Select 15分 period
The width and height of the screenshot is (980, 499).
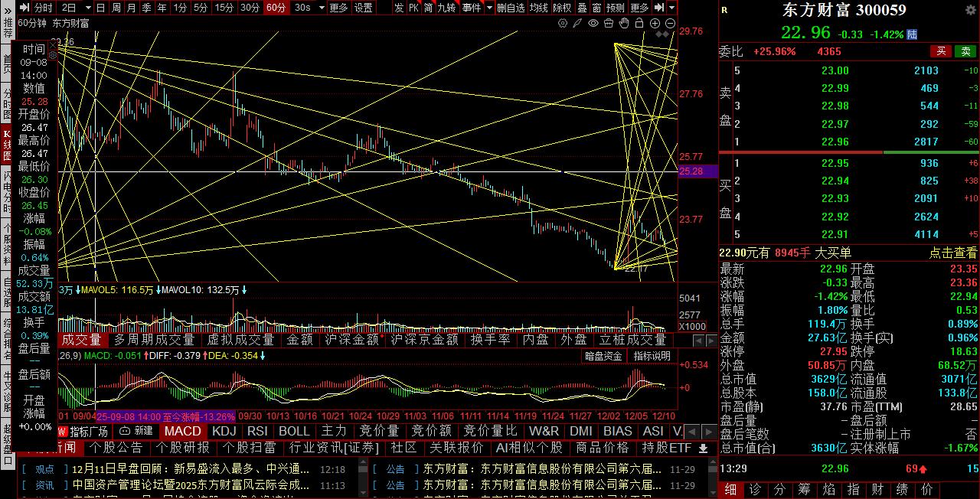224,8
